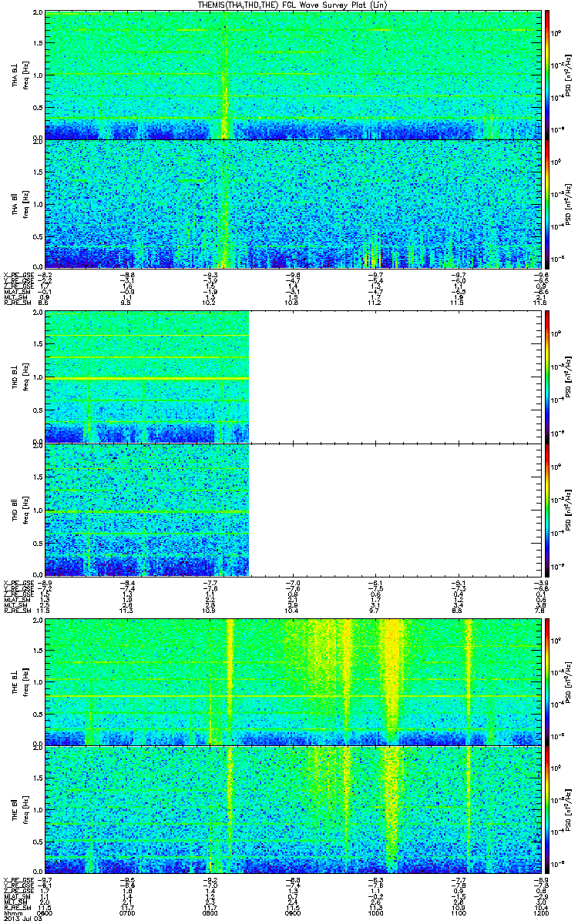This screenshot has width=578, height=924.
Task: Click the 0700 time tick label
Action: tap(128, 913)
